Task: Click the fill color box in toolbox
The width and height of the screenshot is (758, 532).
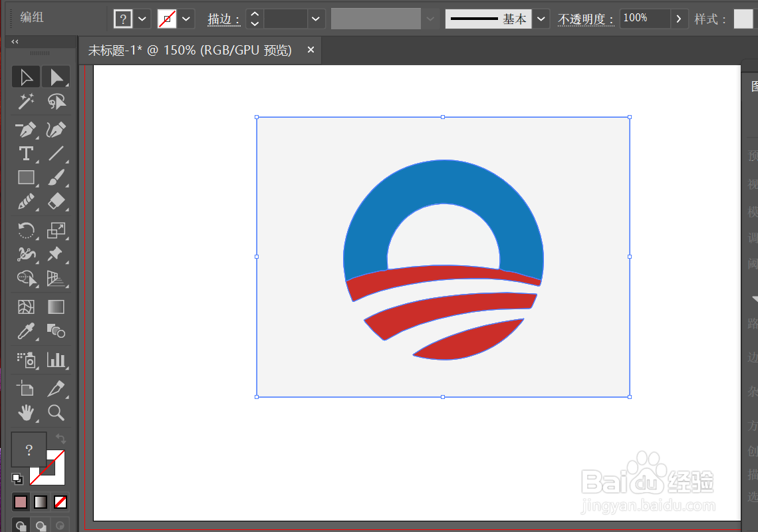Action: coord(29,450)
